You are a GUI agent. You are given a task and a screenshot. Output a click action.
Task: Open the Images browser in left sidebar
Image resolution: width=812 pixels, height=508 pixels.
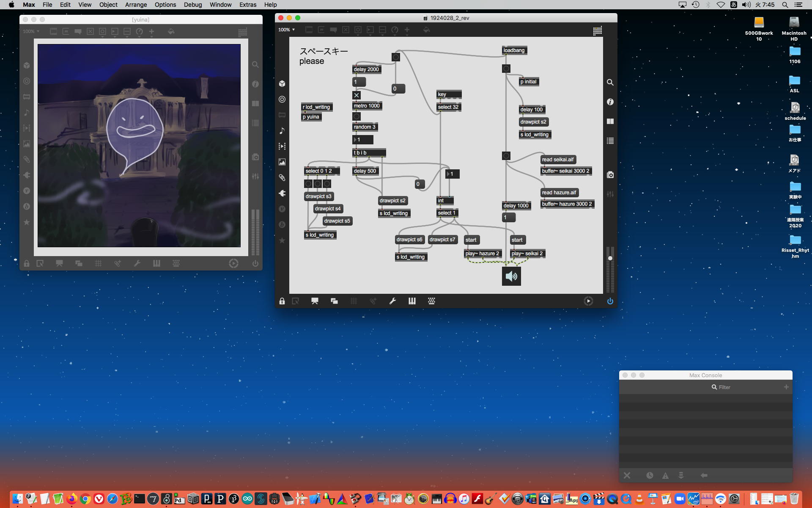(282, 162)
